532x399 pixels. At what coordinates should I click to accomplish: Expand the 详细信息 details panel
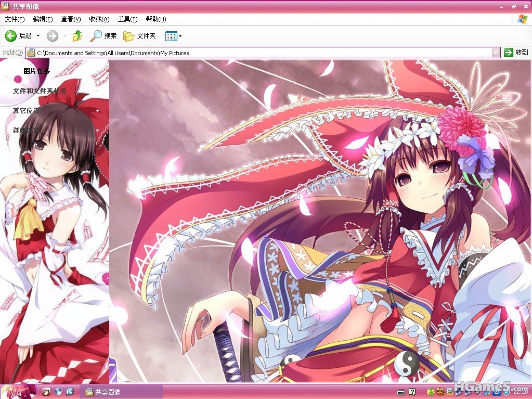tap(26, 130)
